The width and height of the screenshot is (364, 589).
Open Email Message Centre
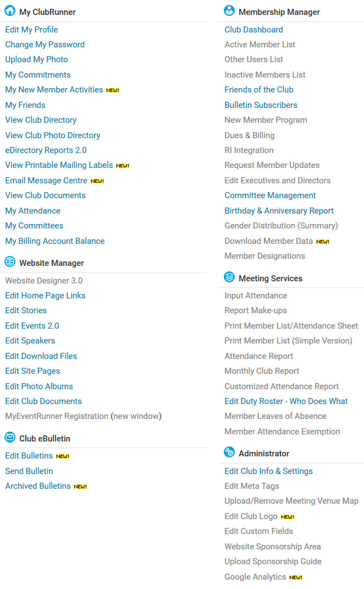(46, 181)
